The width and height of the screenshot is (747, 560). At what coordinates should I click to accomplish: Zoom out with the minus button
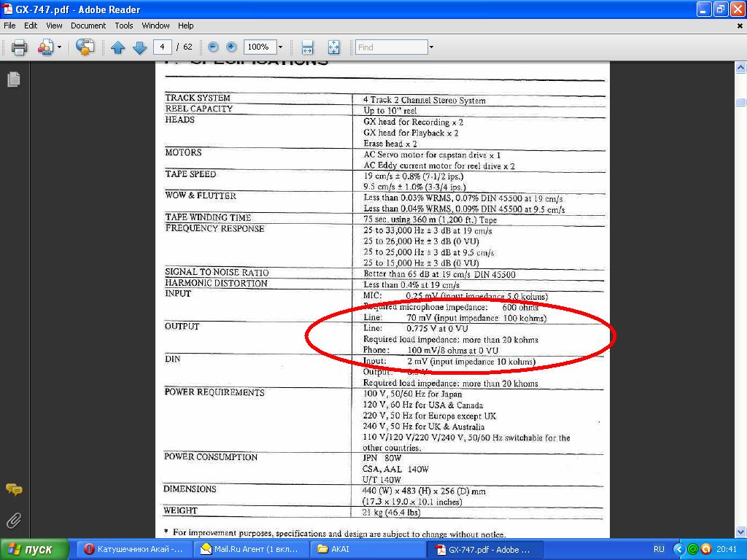point(213,47)
